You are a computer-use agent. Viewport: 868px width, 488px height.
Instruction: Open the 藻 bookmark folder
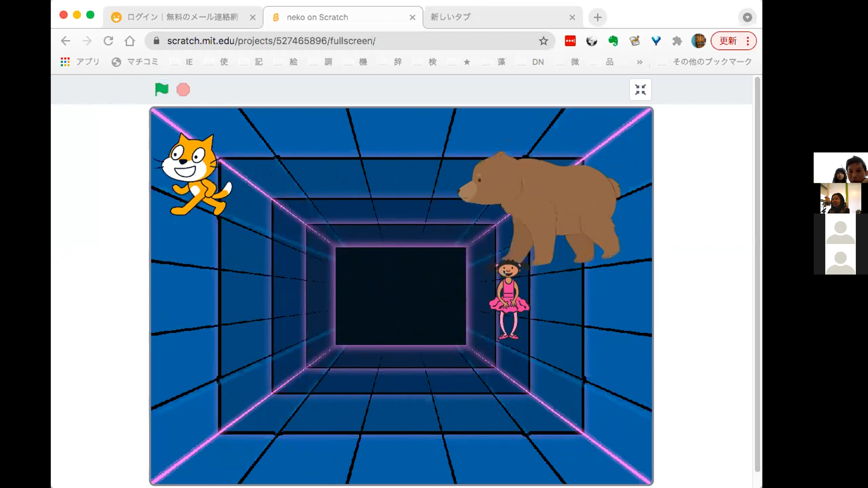click(494, 62)
